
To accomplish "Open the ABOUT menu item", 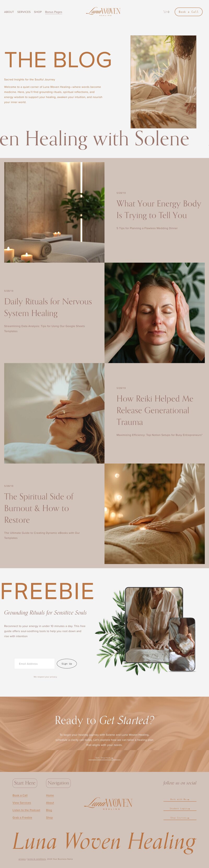I will click(9, 12).
